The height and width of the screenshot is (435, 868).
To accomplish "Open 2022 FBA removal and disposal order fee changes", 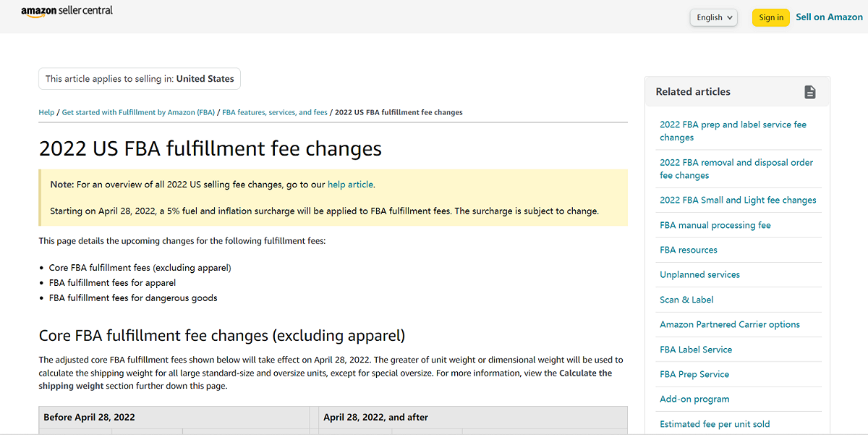I will [x=736, y=169].
